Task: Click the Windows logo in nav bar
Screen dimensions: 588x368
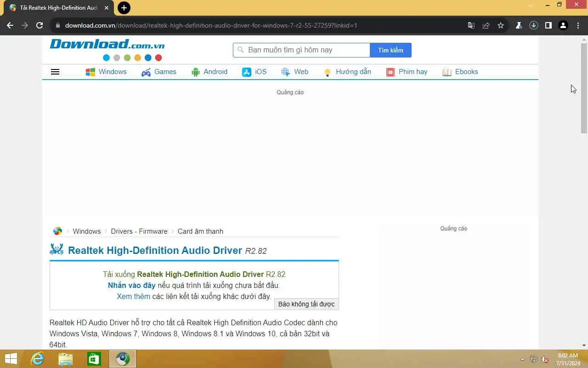Action: tap(90, 72)
